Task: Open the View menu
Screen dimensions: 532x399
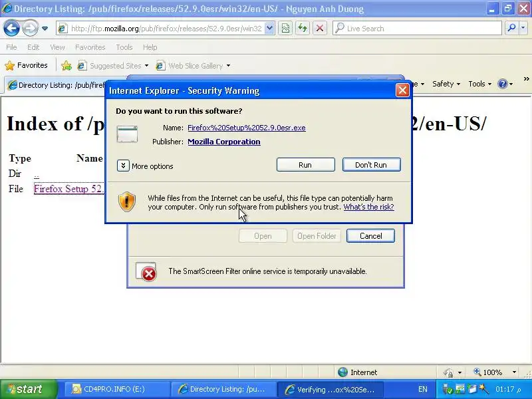Action: coord(57,47)
